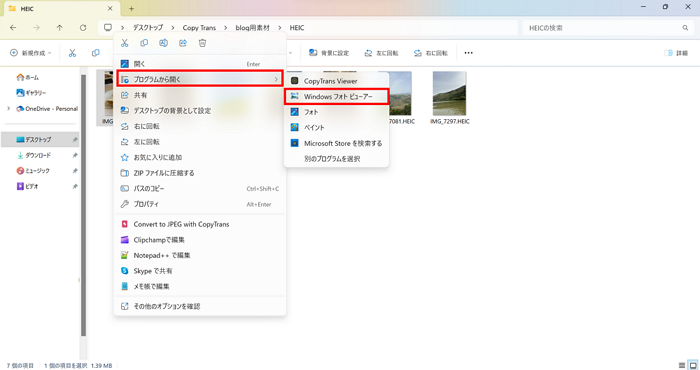Select 左に回転 in the context menu
Image resolution: width=700 pixels, height=370 pixels.
[x=200, y=142]
